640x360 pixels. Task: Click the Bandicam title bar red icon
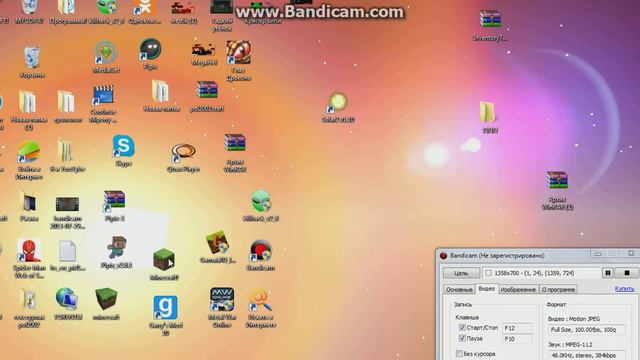point(443,256)
